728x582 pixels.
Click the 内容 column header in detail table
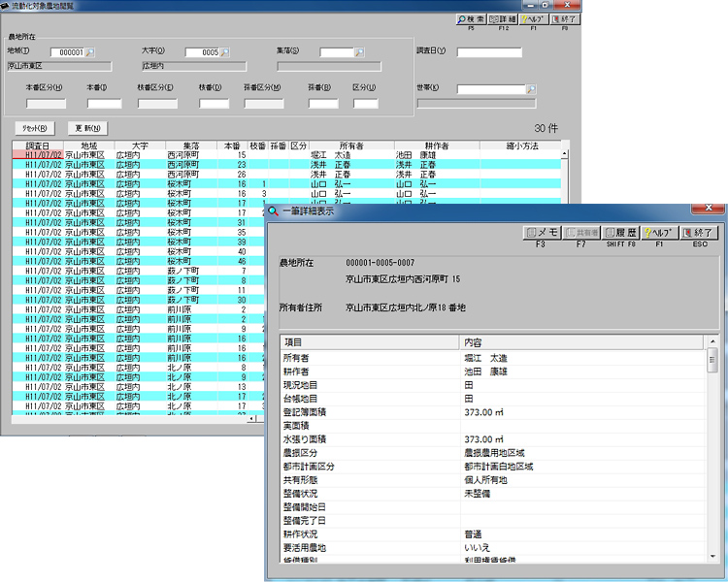[581, 342]
